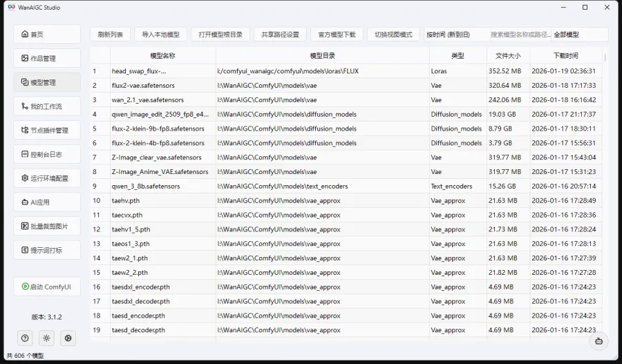Open the 按时间 (新到旧) sort dropdown
This screenshot has height=364, width=622.
tap(457, 35)
